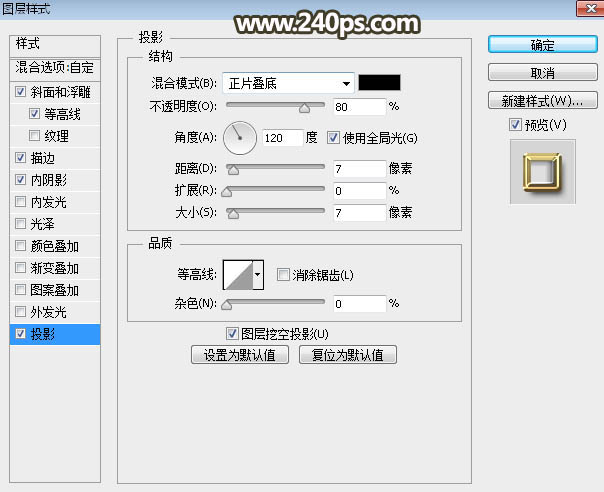Screen dimensions: 604x492
Task: Click the 复位为默认值 button
Action: click(x=348, y=355)
